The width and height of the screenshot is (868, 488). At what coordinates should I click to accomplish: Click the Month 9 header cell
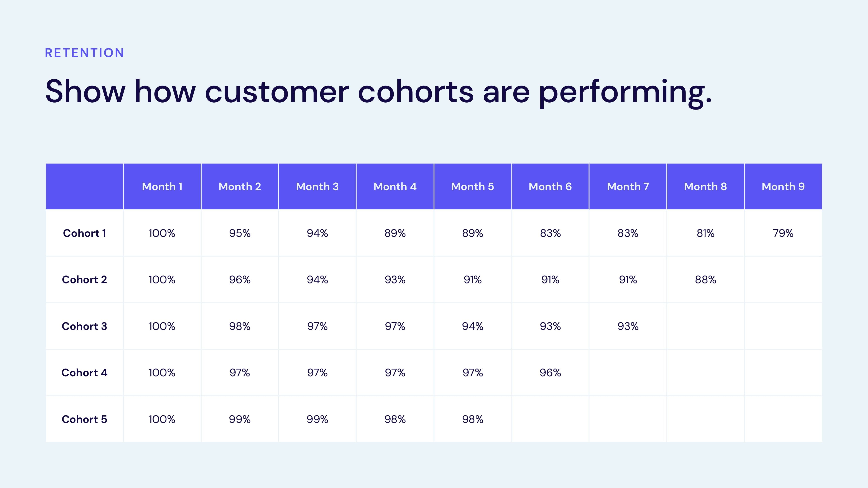coord(783,187)
